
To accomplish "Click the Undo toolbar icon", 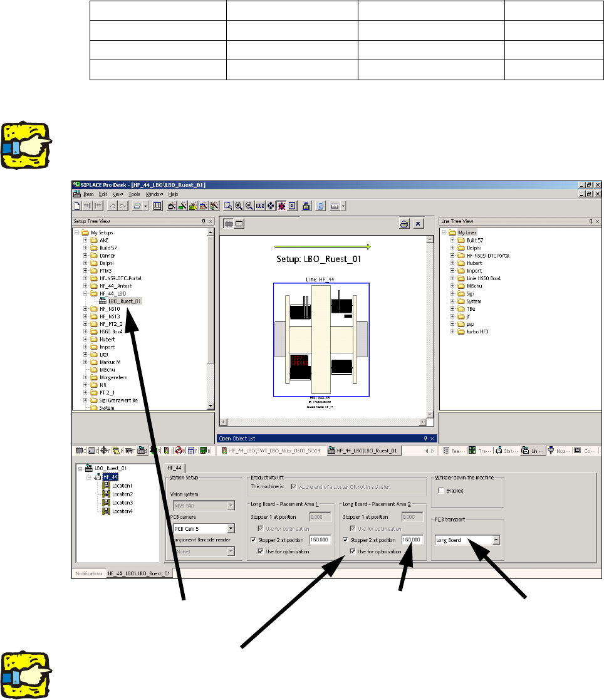I will point(112,206).
